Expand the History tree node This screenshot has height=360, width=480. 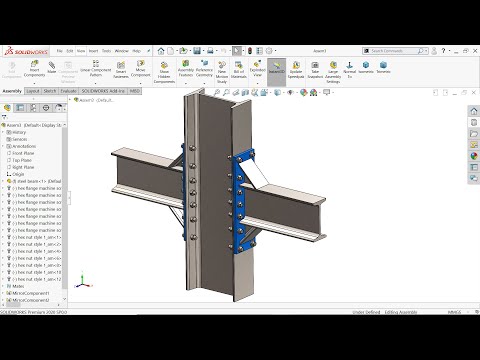[3, 132]
